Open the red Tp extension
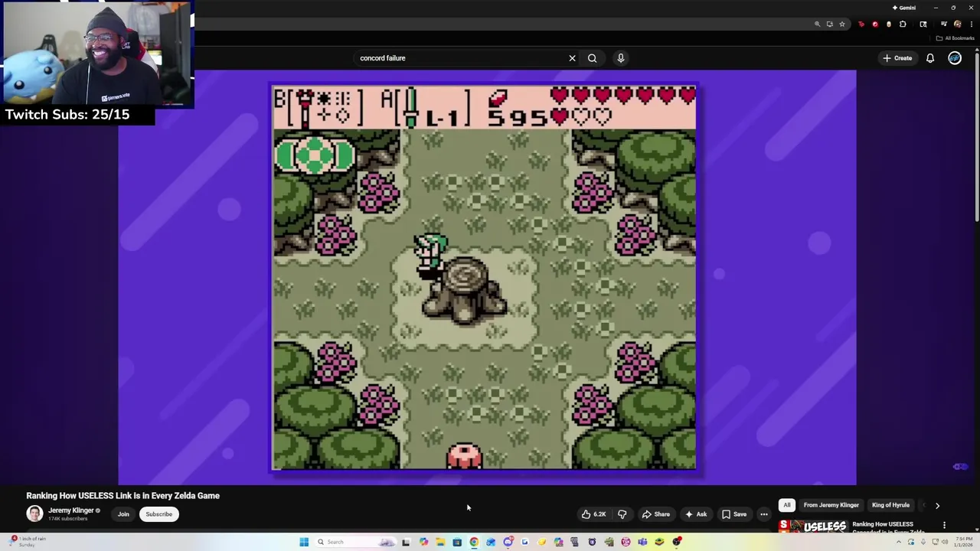This screenshot has width=980, height=551. [x=861, y=24]
